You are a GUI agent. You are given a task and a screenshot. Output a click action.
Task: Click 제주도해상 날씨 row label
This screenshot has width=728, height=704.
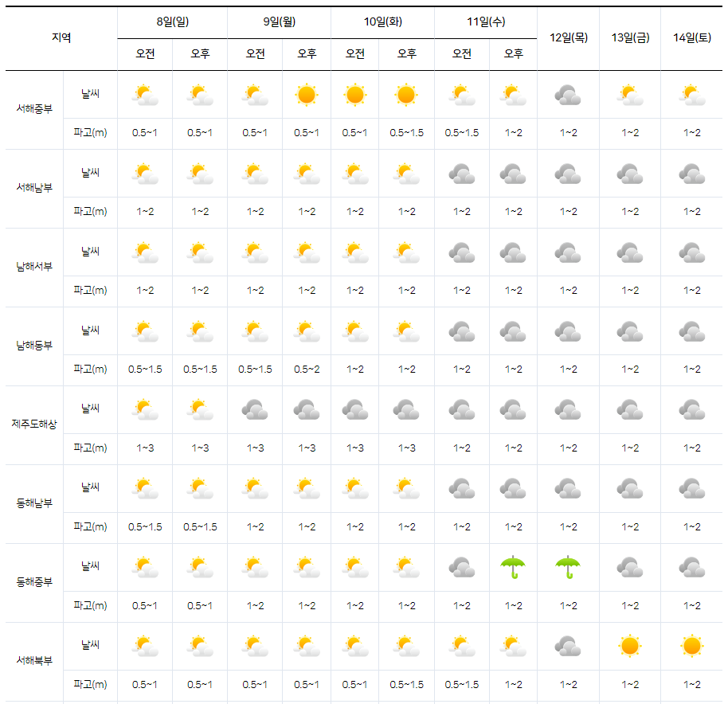[90, 409]
